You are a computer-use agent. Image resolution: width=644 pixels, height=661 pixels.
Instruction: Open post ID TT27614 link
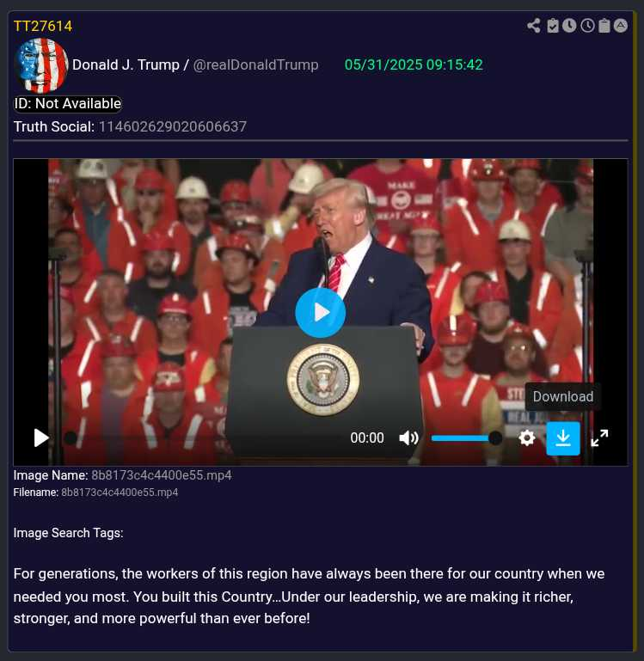tap(43, 26)
